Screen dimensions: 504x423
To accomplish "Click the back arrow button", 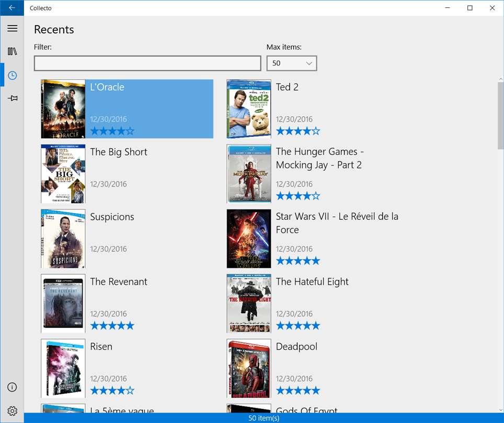I will point(12,8).
